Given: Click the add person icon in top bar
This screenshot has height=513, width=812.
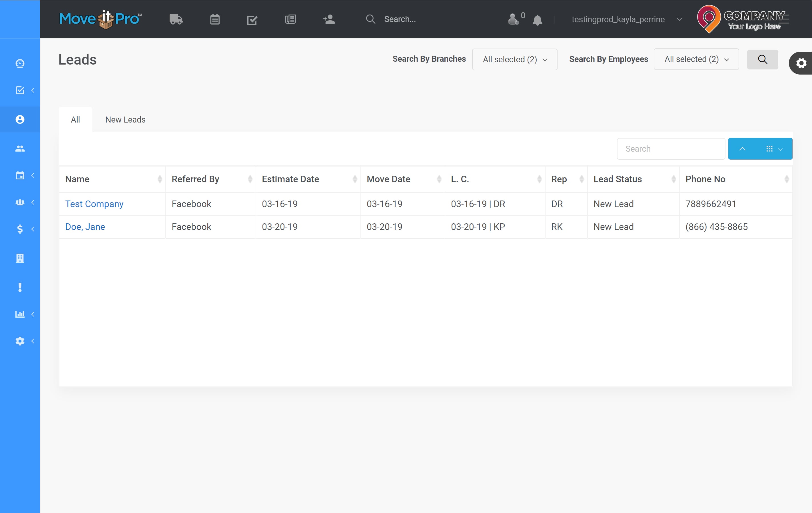Looking at the screenshot, I should pyautogui.click(x=329, y=19).
